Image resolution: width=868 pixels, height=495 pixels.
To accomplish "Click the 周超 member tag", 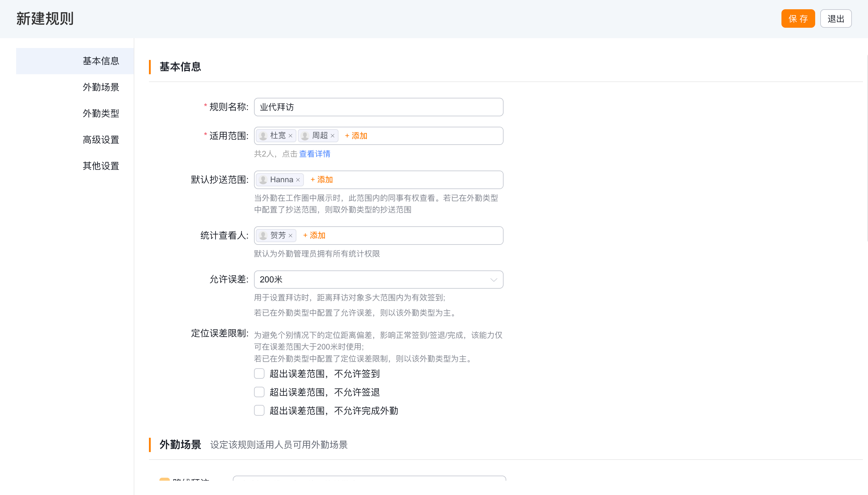I will click(318, 136).
